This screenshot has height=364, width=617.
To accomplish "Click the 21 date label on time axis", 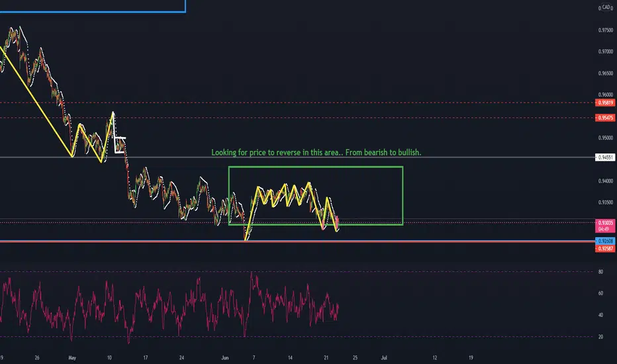I will [x=326, y=357].
